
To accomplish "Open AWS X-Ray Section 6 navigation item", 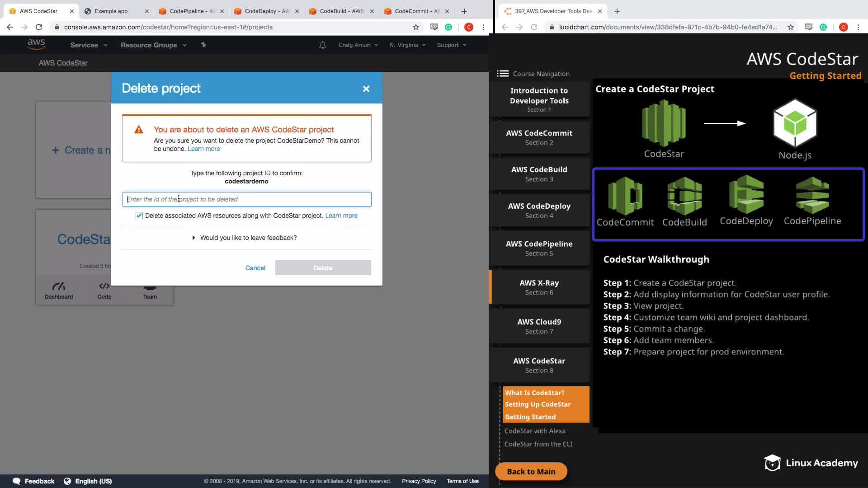I will (x=539, y=287).
